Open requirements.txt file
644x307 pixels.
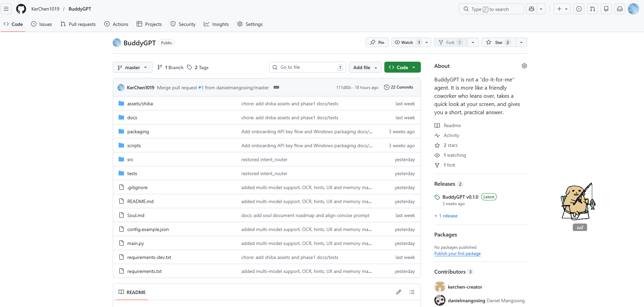tap(144, 271)
